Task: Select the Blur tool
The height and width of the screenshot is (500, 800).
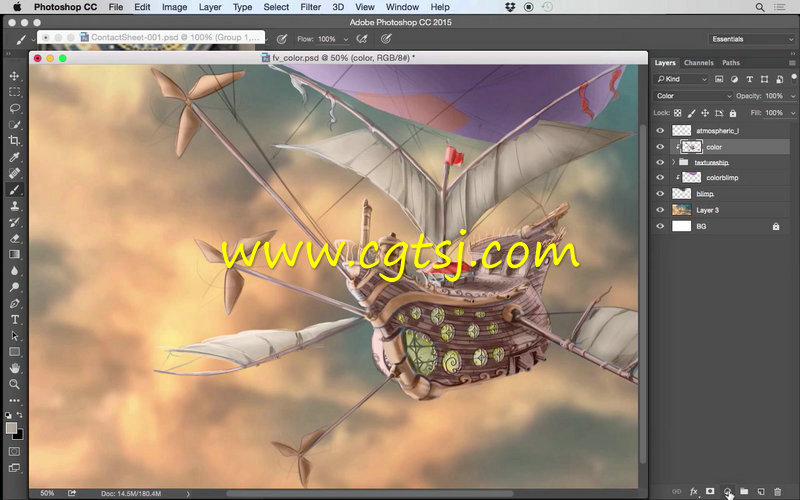Action: pyautogui.click(x=14, y=270)
